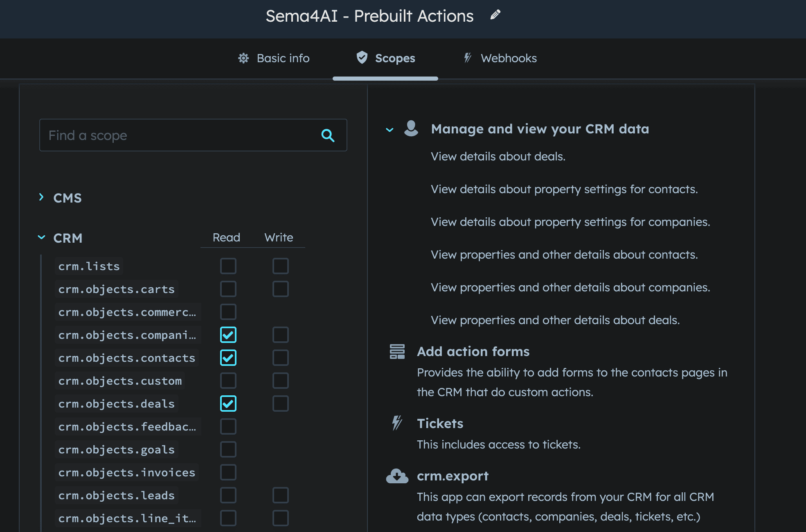Image resolution: width=806 pixels, height=532 pixels.
Task: Click the forms icon next to Add action forms
Action: (397, 351)
